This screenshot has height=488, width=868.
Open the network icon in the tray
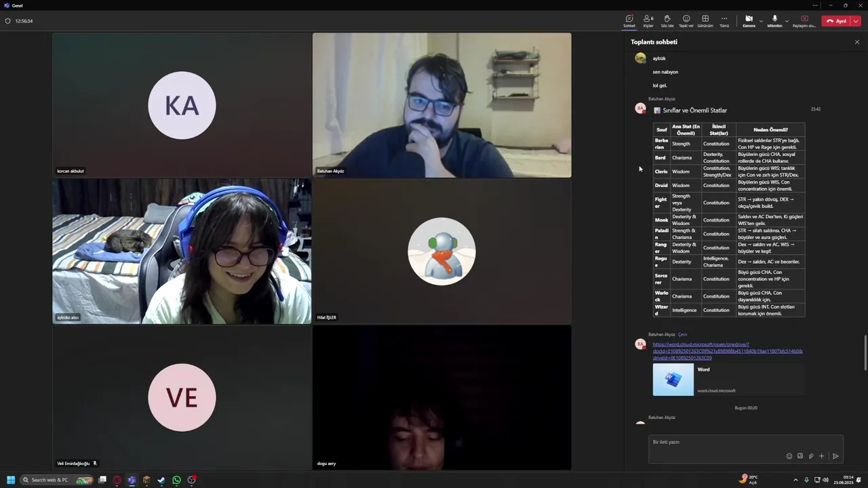pyautogui.click(x=816, y=480)
